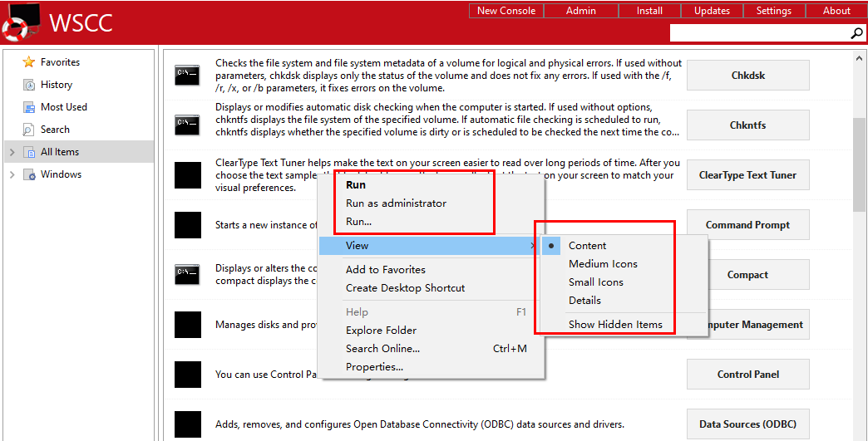Select the Search sidebar entry
The width and height of the screenshot is (868, 441).
click(x=56, y=130)
